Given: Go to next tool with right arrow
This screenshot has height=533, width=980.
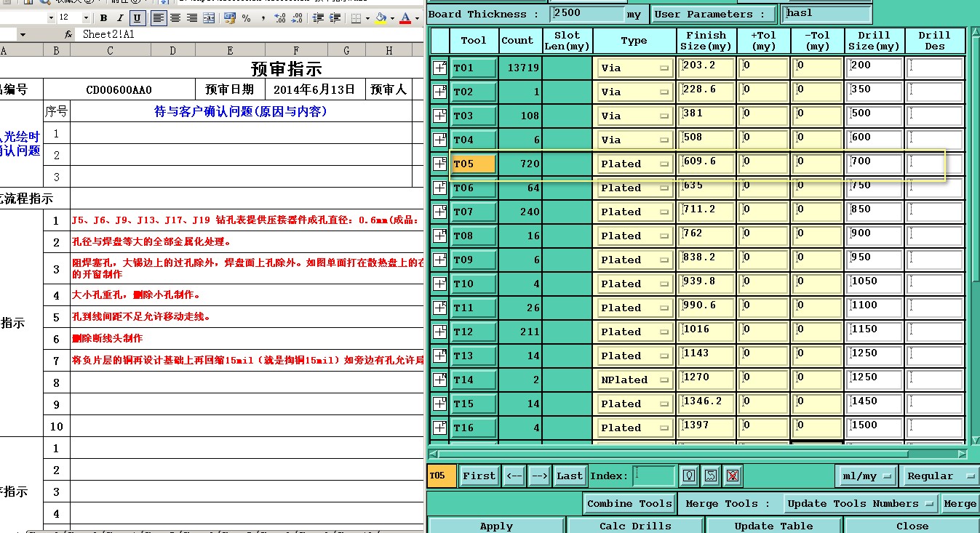Looking at the screenshot, I should (539, 476).
